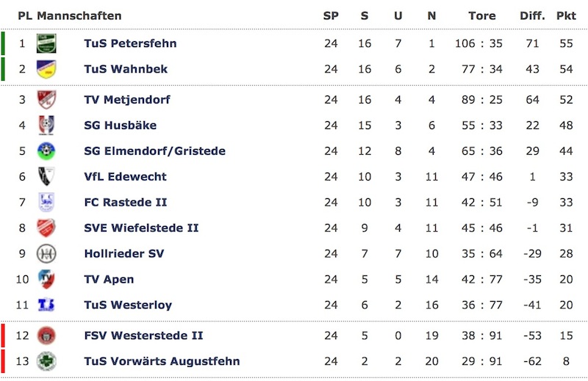
Task: Click the TV Metjendorf team crest
Action: click(x=46, y=100)
